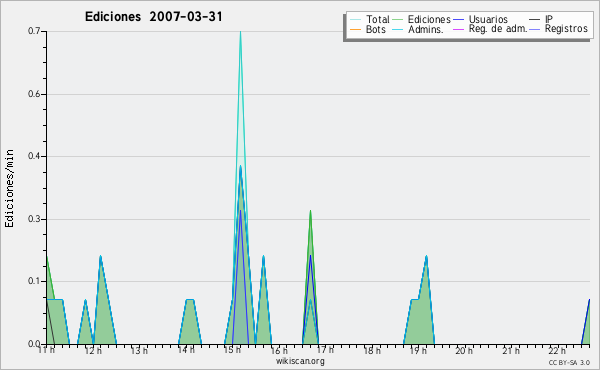Click the 14 h label on the axis
The height and width of the screenshot is (370, 600).
pyautogui.click(x=186, y=349)
